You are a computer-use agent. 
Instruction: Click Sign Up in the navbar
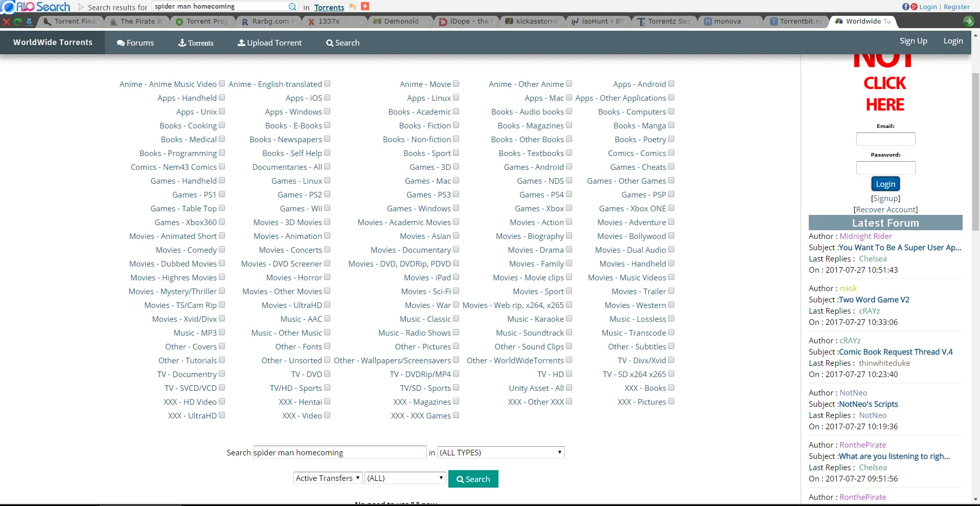913,41
